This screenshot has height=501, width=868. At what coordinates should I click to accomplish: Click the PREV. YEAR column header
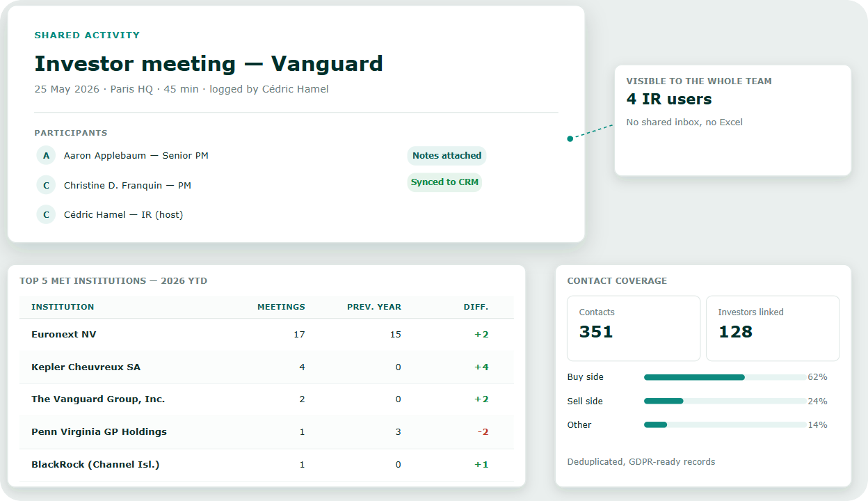tap(374, 307)
